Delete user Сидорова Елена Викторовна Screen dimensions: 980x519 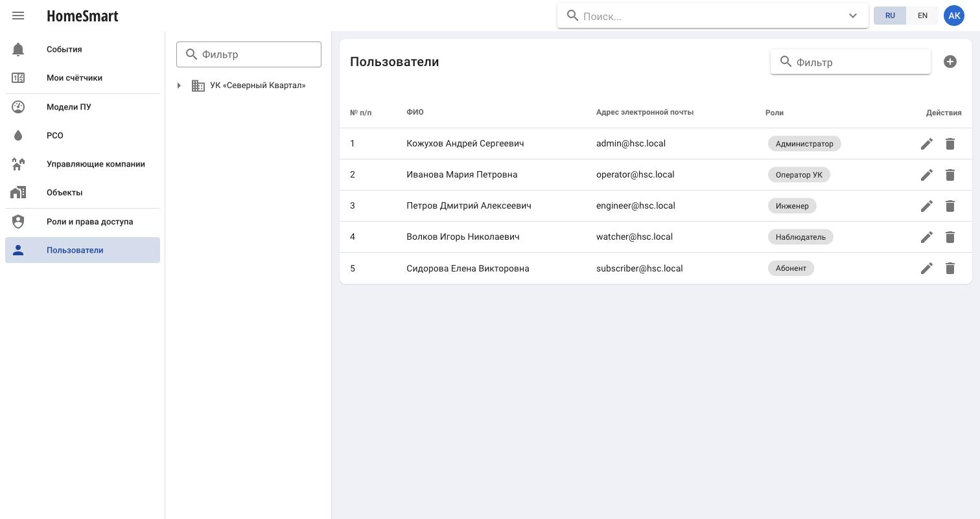tap(950, 268)
